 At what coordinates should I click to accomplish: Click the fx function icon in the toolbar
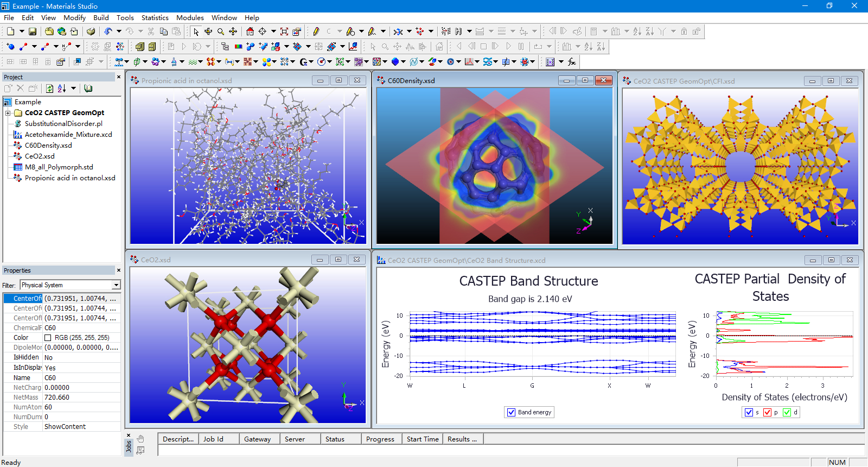point(572,62)
